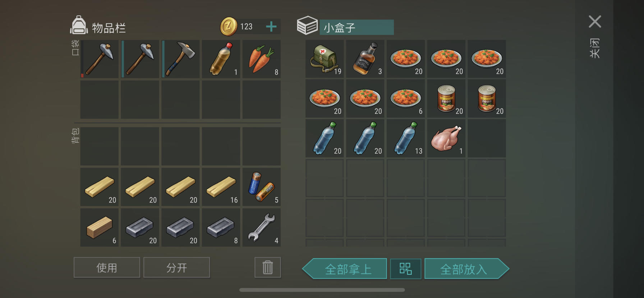644x298 pixels.
Task: Pick the raw turkey in the box
Action: click(x=446, y=139)
